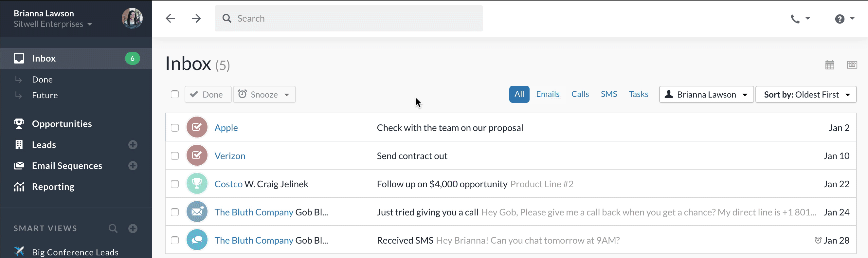The height and width of the screenshot is (258, 868).
Task: Click the Smart Views search magnifier icon
Action: tap(113, 228)
